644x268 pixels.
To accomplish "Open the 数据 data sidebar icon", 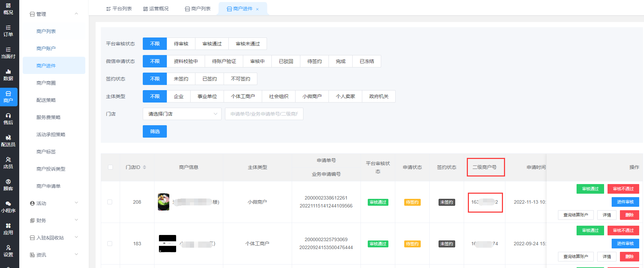I will (8, 75).
